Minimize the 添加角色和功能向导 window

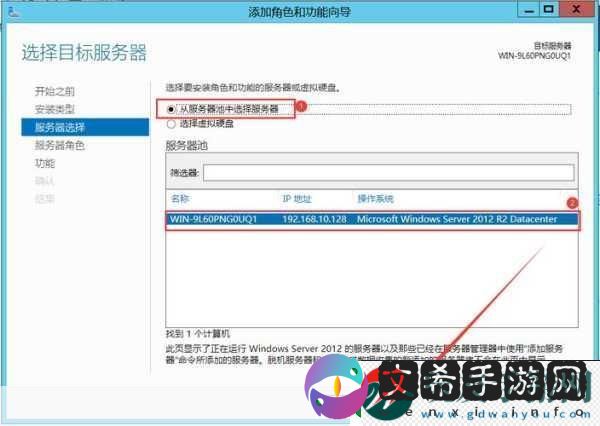pos(529,10)
